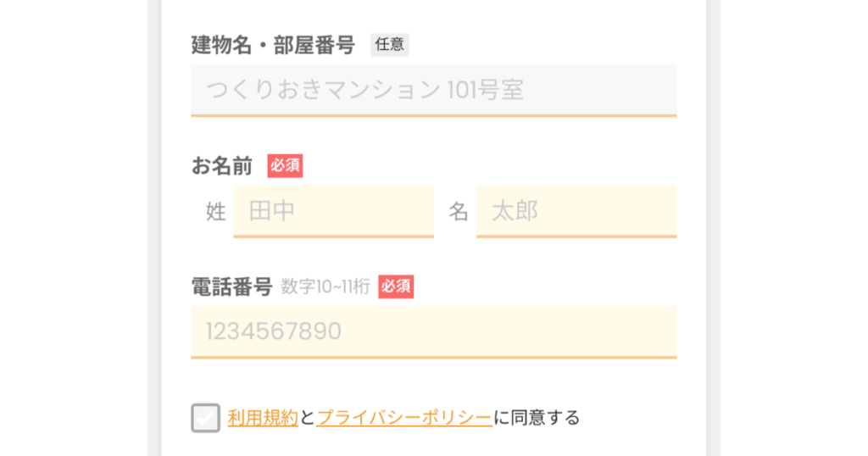Image resolution: width=868 pixels, height=456 pixels.
Task: Click the 建物名・部屋番号 label
Action: click(273, 45)
